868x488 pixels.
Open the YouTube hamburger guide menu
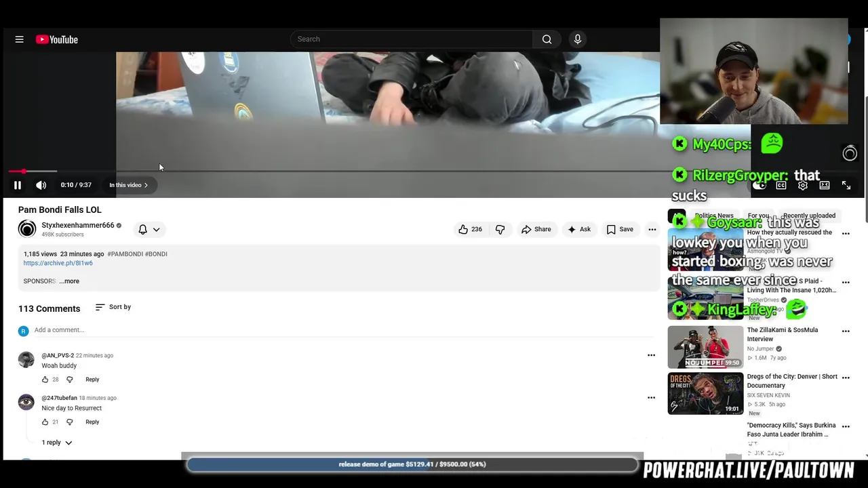[x=20, y=39]
